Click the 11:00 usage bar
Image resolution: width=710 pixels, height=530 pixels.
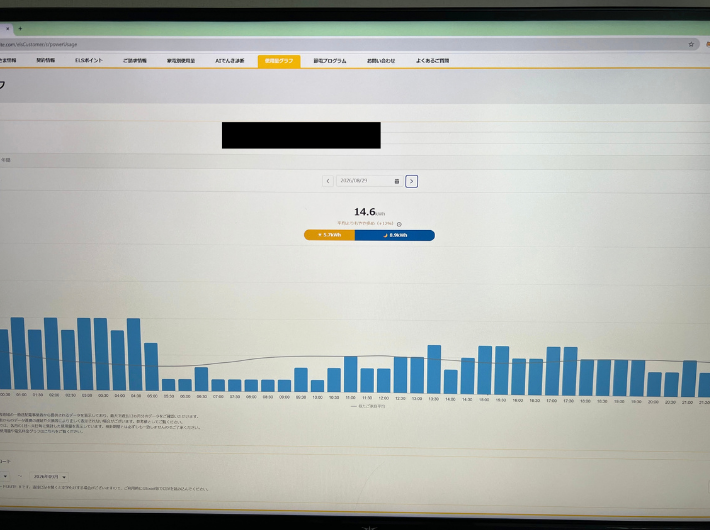coord(350,374)
